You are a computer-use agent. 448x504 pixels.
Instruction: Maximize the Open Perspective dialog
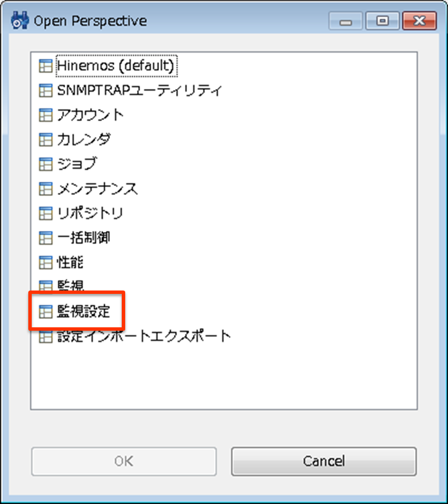click(x=382, y=21)
